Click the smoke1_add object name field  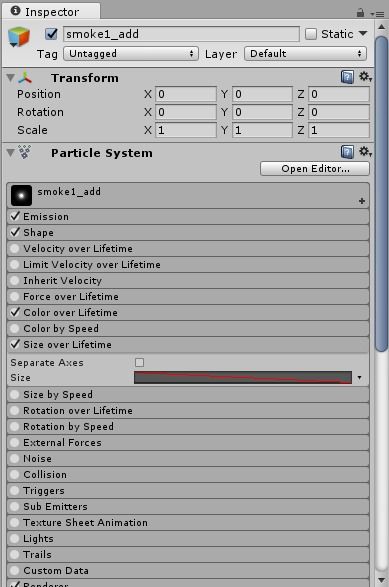182,34
